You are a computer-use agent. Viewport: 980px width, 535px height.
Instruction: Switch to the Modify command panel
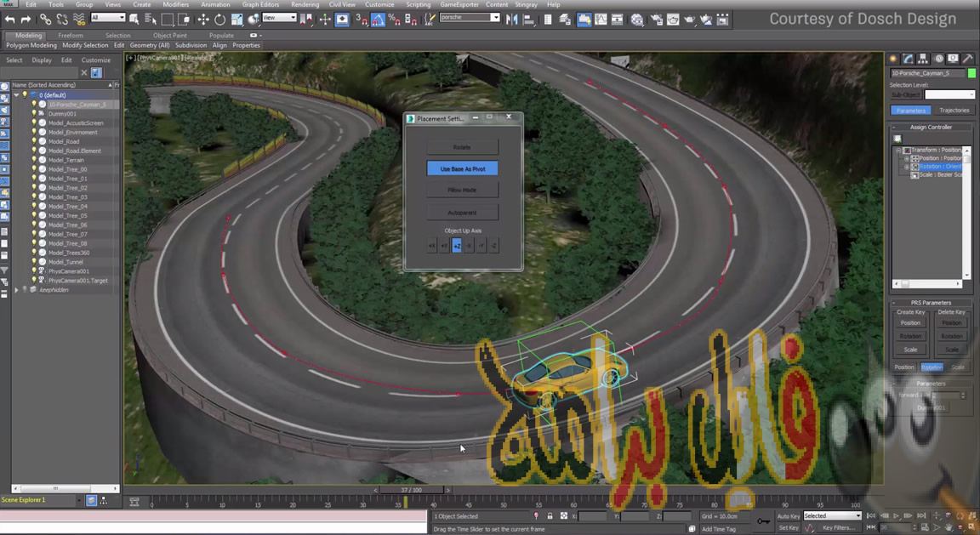908,58
